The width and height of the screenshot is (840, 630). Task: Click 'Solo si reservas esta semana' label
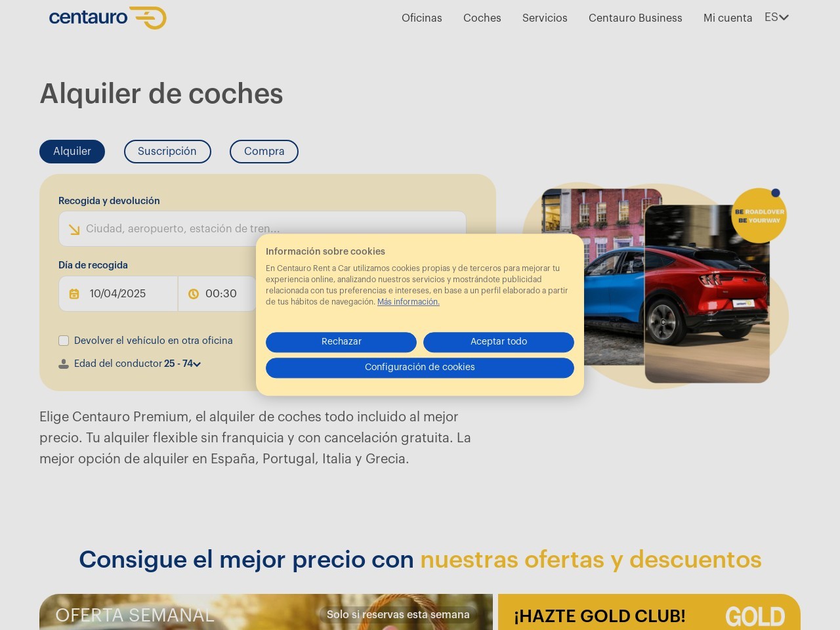[x=398, y=615]
